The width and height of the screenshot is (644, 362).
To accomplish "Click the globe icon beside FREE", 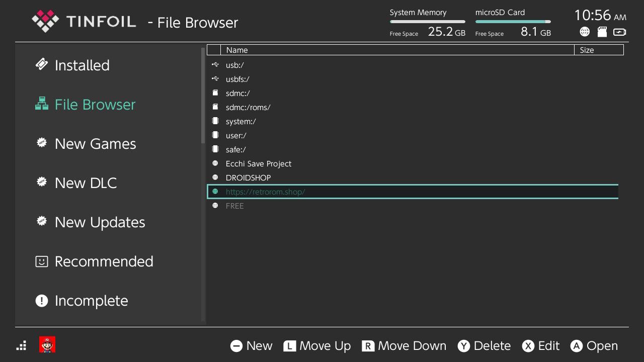I will (x=215, y=206).
